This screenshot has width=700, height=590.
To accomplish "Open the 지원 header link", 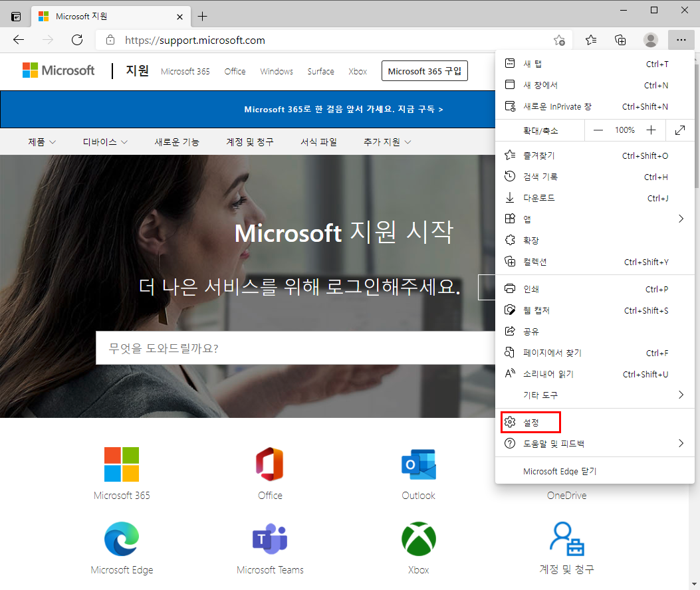I will [137, 70].
